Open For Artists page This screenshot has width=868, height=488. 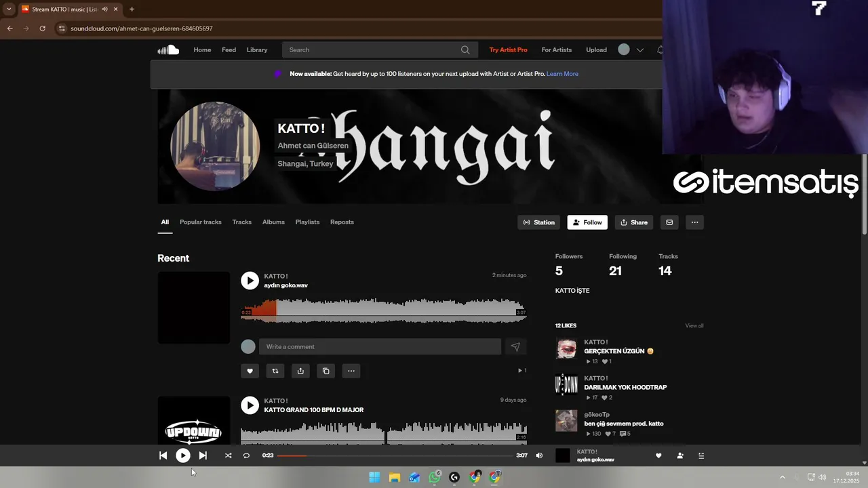tap(556, 49)
